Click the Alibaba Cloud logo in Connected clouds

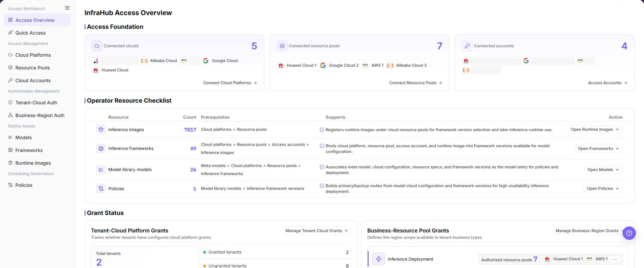[x=144, y=61]
